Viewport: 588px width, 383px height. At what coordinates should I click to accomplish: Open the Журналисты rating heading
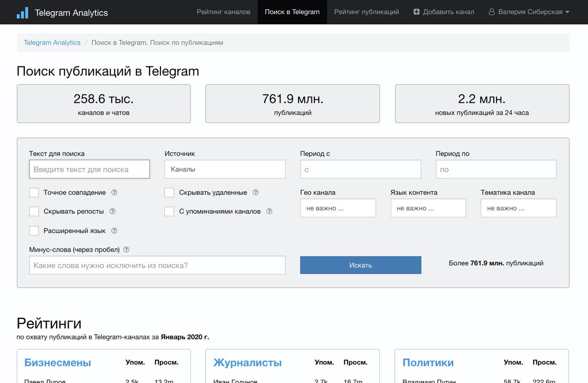pos(247,362)
